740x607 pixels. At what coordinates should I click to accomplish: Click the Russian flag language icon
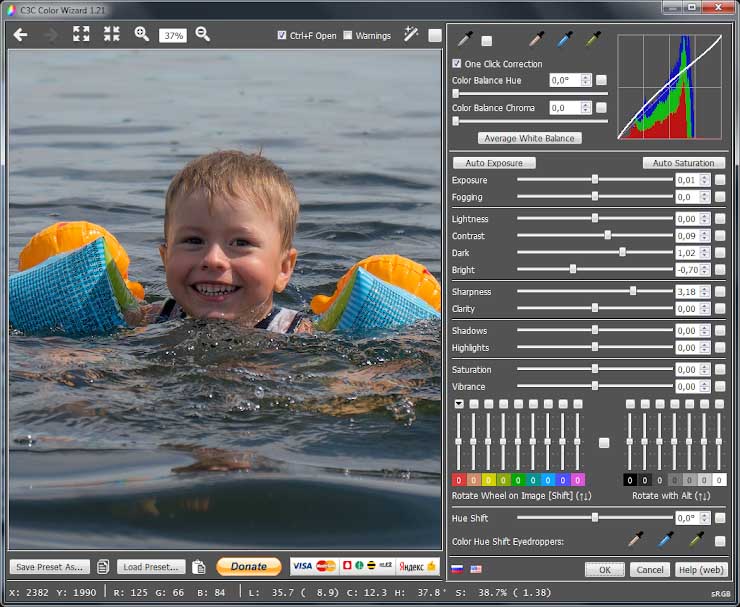point(457,569)
